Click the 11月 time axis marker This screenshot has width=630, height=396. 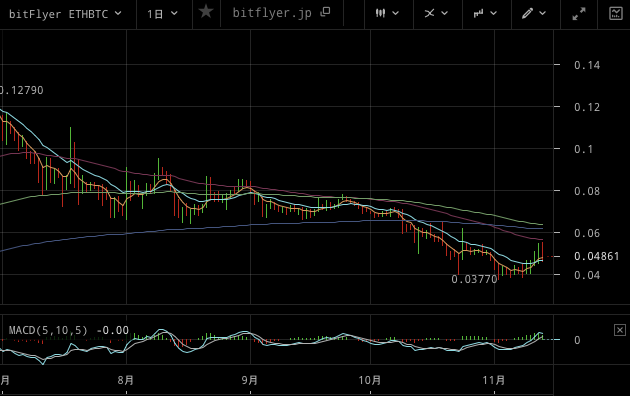coord(494,380)
